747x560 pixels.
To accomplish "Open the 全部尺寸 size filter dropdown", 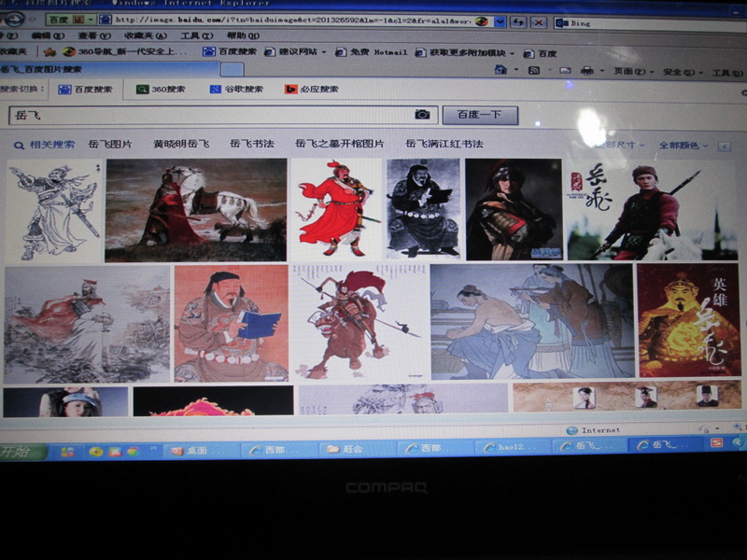I will tap(618, 146).
